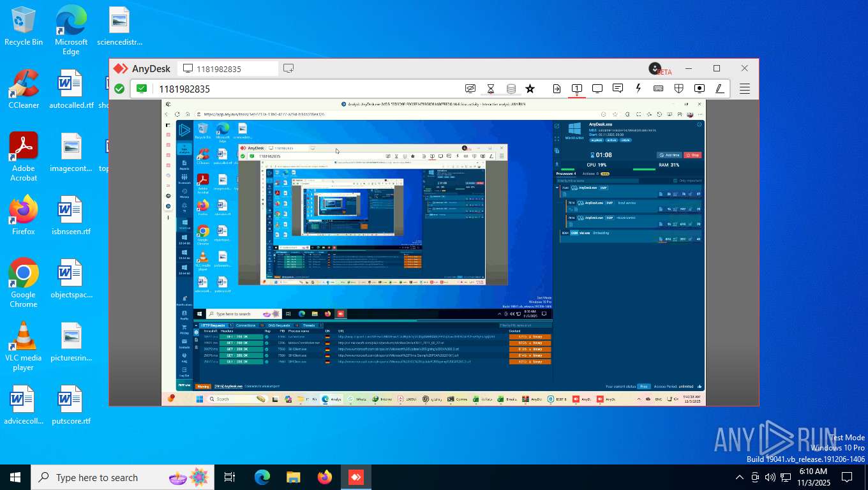Open Task View on the taskbar

coord(230,477)
